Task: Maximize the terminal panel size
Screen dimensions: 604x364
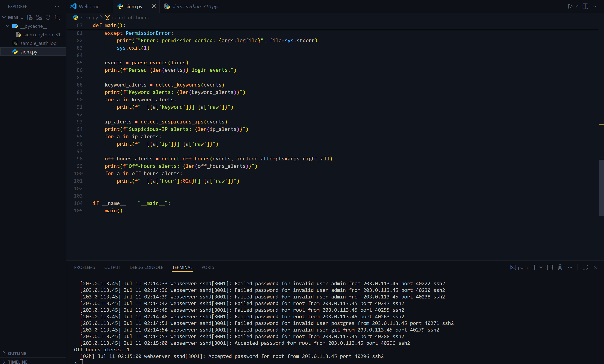Action: tap(585, 267)
